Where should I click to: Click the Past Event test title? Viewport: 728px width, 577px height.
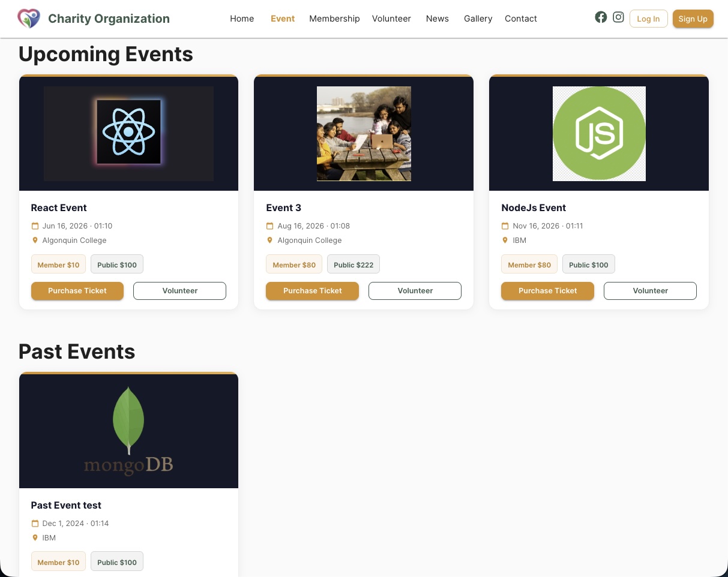click(x=66, y=505)
